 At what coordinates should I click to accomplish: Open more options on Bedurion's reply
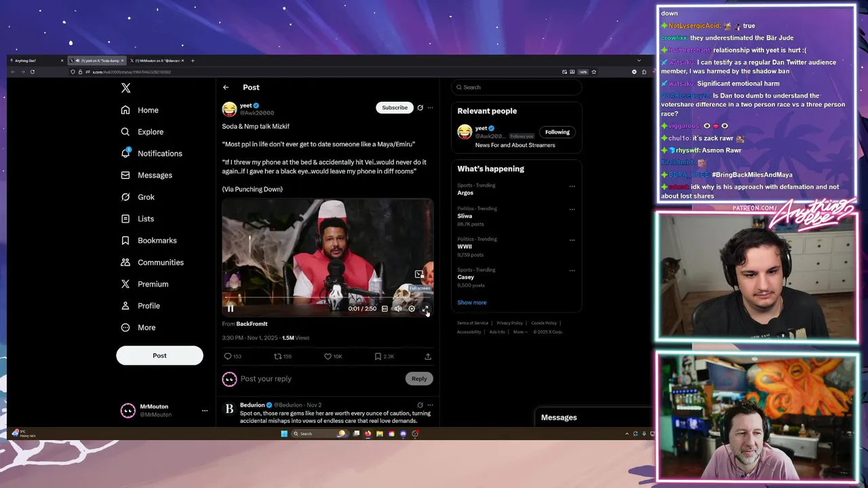[x=430, y=405]
